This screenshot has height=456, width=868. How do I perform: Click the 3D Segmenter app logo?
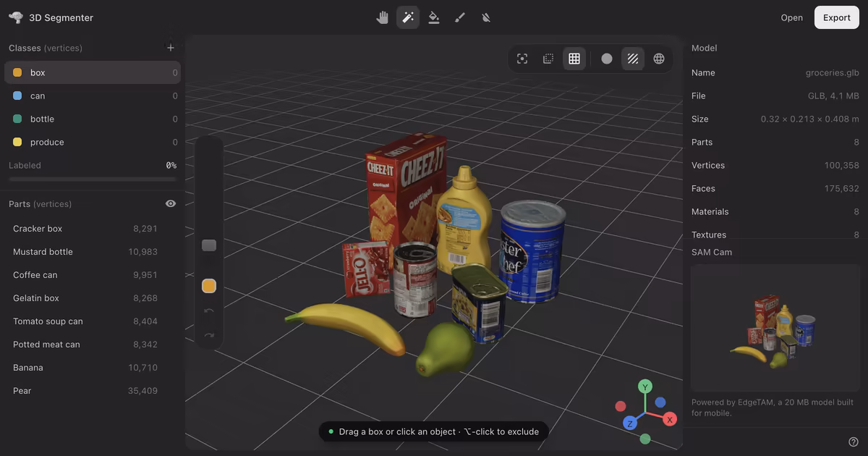16,17
